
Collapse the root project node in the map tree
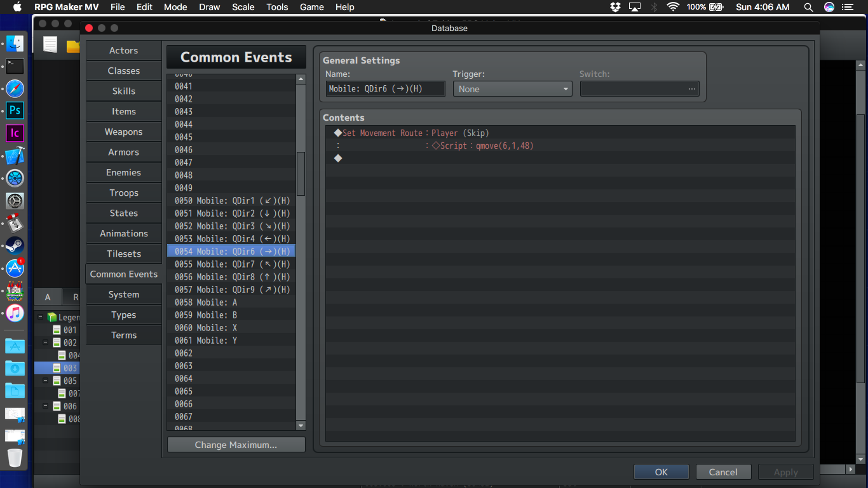40,317
